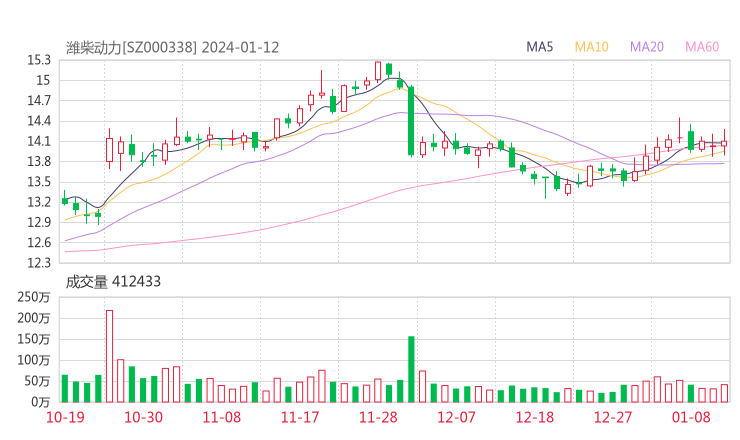Click the 11-17 date axis label
The image size is (740, 440).
tap(300, 417)
